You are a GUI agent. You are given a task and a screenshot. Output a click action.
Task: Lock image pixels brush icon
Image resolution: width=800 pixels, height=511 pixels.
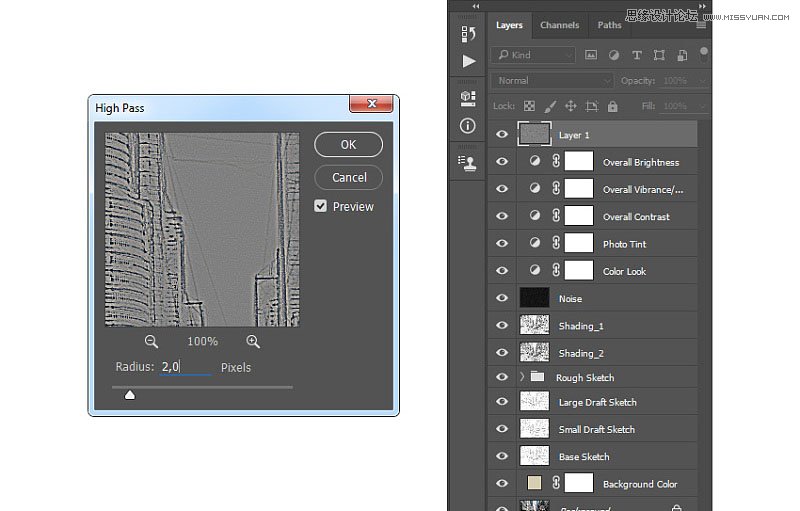click(x=550, y=106)
